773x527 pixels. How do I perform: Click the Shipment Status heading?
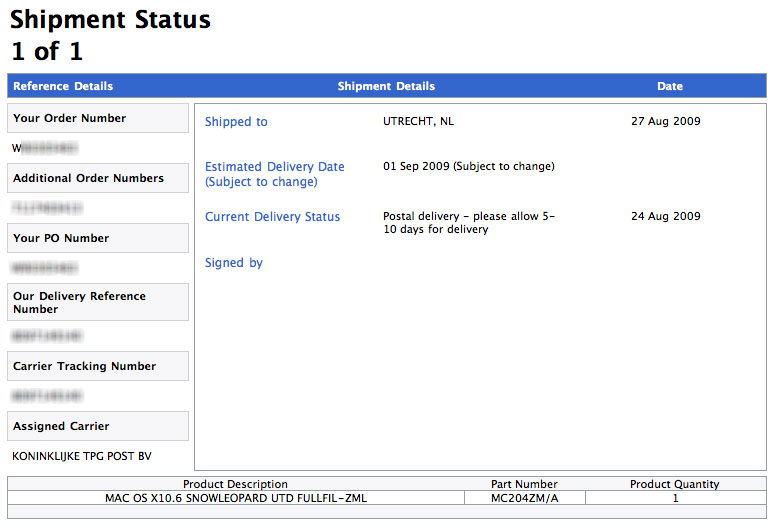110,20
